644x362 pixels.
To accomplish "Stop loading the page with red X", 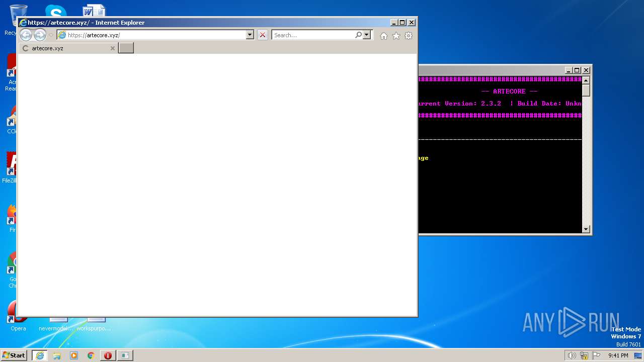I will 263,35.
